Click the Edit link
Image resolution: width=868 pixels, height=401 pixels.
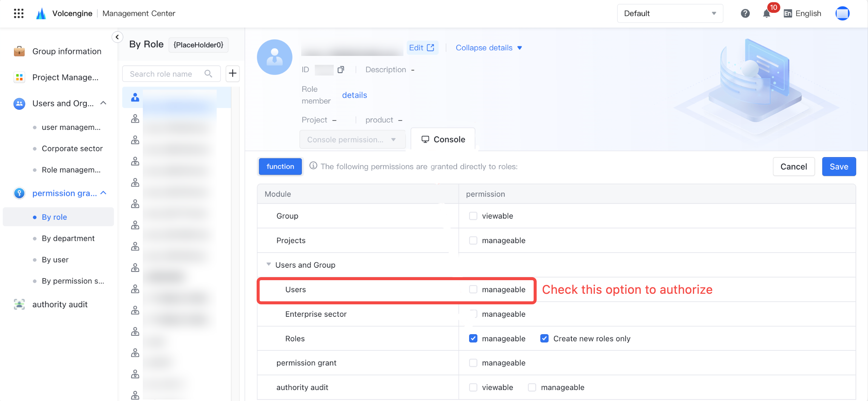point(422,48)
